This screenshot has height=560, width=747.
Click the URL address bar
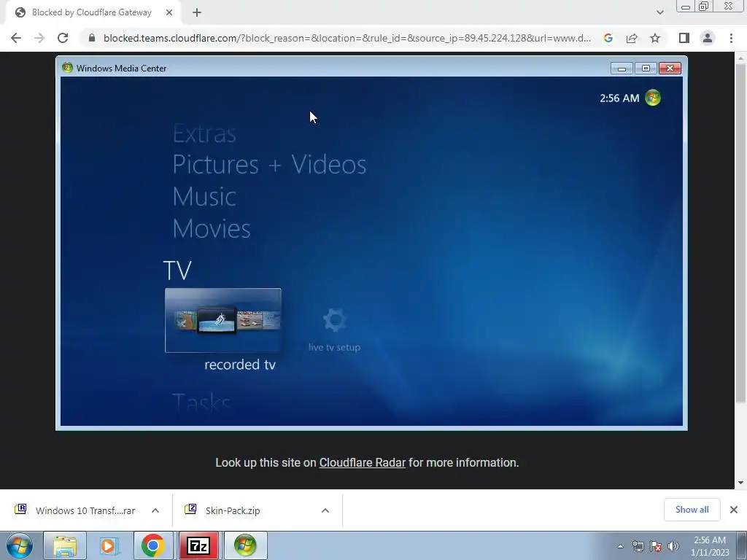(x=347, y=38)
